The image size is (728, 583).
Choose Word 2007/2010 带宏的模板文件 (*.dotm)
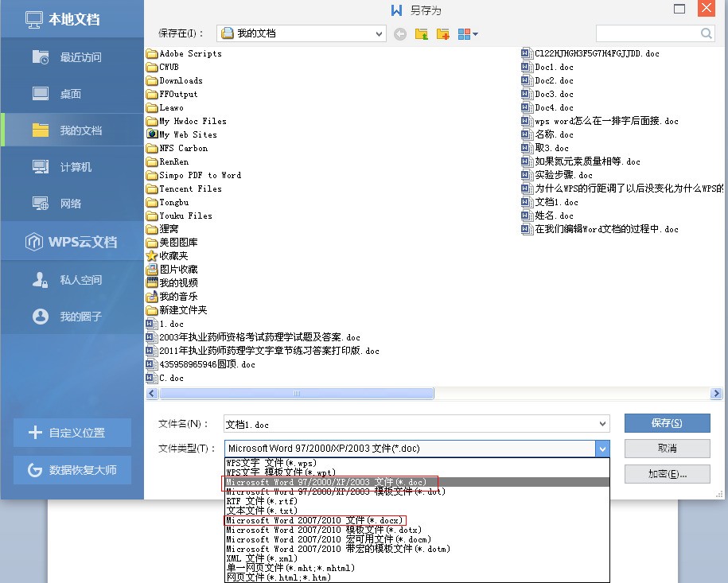[x=417, y=549]
